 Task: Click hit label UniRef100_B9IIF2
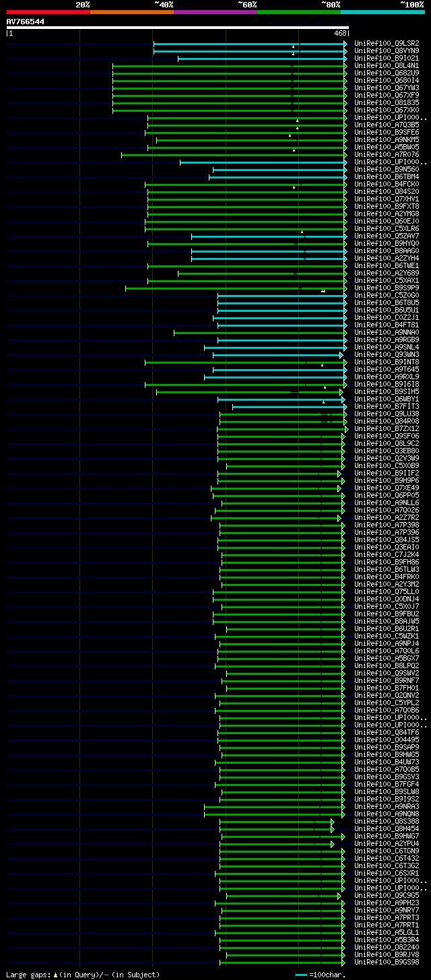[387, 473]
